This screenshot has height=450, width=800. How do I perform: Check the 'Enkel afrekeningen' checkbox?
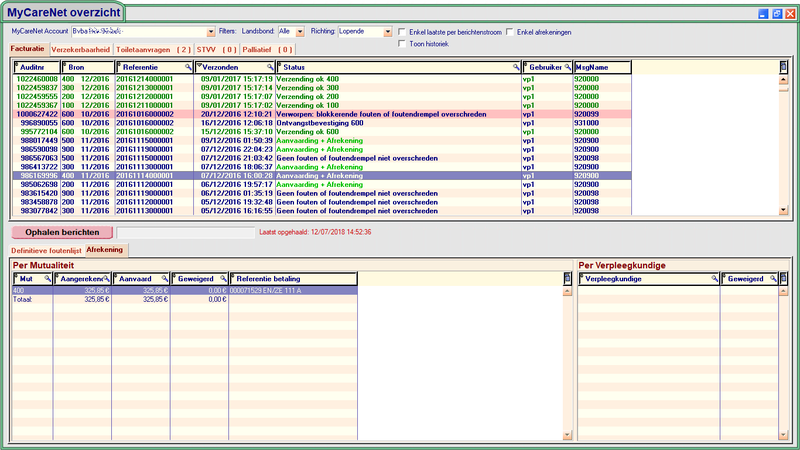[511, 32]
